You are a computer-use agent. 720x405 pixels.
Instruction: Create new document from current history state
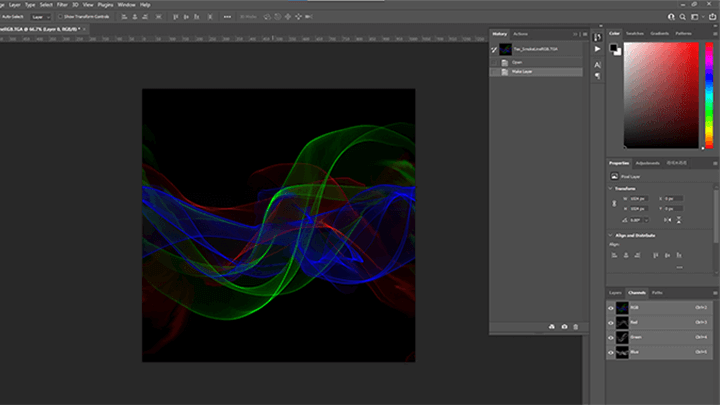(551, 326)
